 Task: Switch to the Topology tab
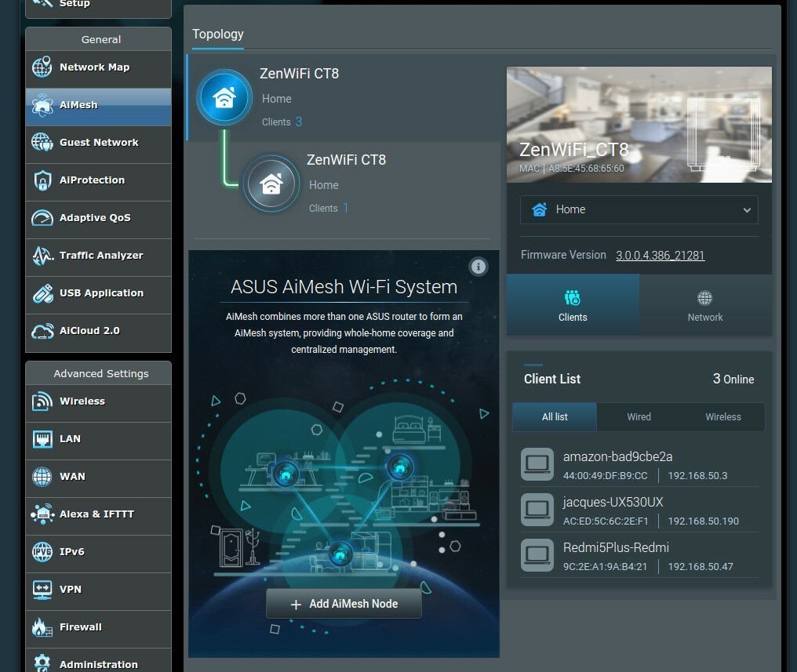click(x=217, y=34)
